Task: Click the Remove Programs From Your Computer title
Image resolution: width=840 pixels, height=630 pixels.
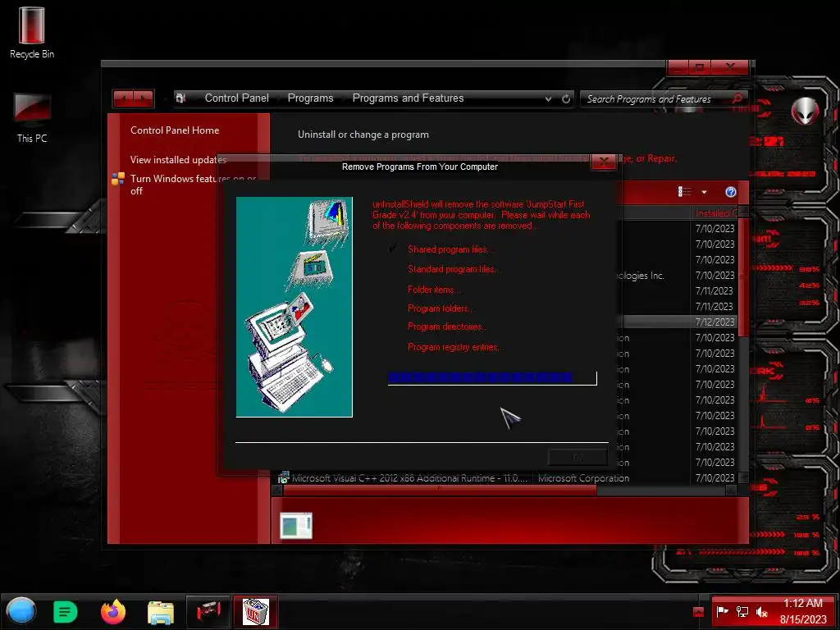Action: 420,167
